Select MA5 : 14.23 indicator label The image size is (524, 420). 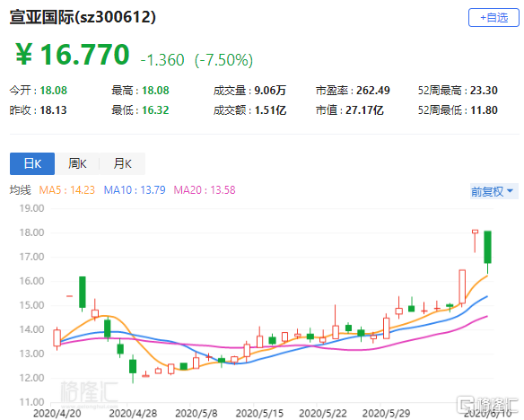pos(67,190)
